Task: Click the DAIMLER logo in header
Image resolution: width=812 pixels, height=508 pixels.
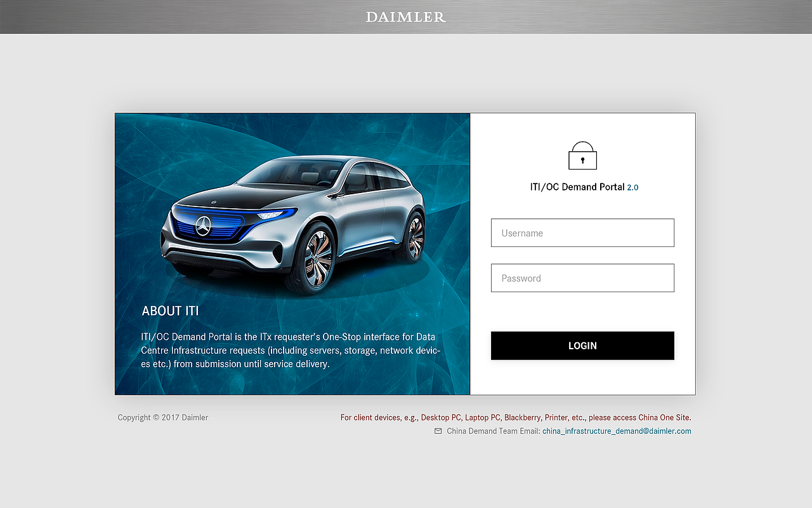Action: coord(406,17)
